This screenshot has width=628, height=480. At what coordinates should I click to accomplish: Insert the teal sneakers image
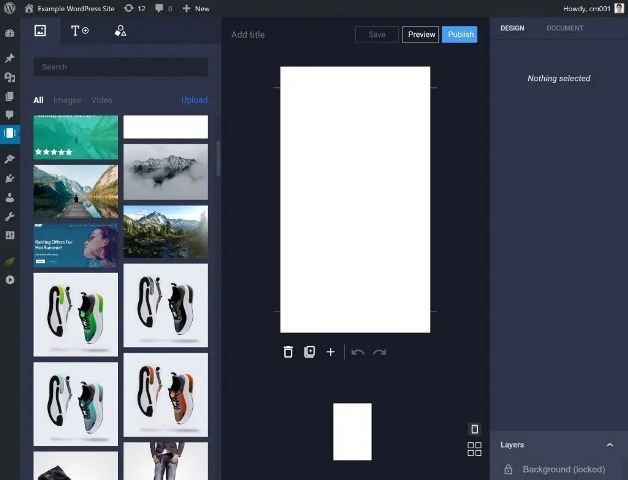[x=76, y=404]
